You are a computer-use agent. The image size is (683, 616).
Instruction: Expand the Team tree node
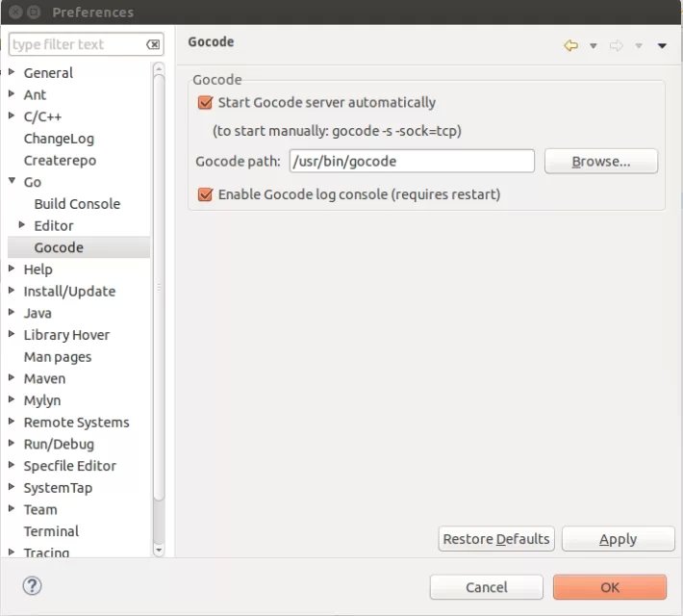[x=12, y=508]
